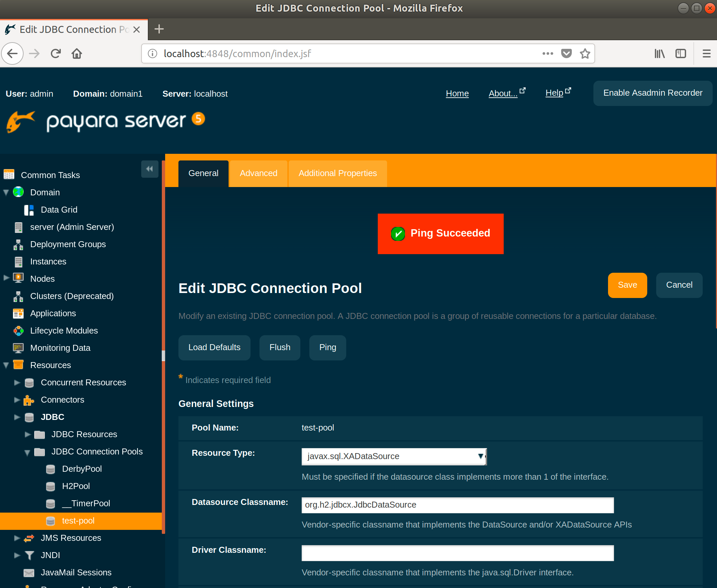Click the JMS Resources arrows icon
This screenshot has height=588, width=717.
point(29,538)
